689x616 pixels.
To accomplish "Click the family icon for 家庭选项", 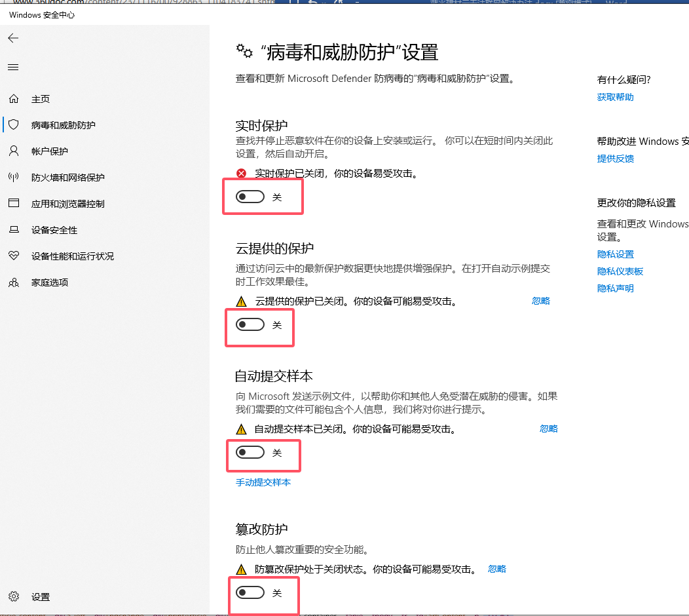I will [x=14, y=282].
